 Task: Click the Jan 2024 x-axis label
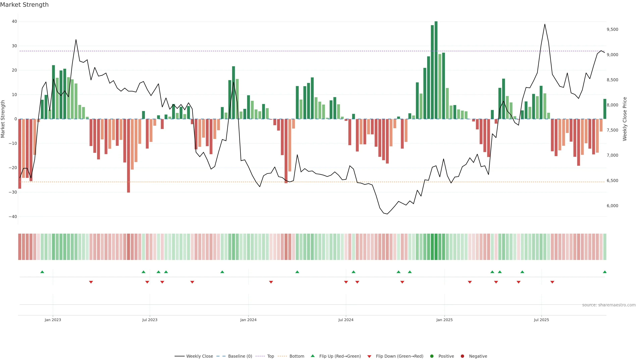[248, 320]
